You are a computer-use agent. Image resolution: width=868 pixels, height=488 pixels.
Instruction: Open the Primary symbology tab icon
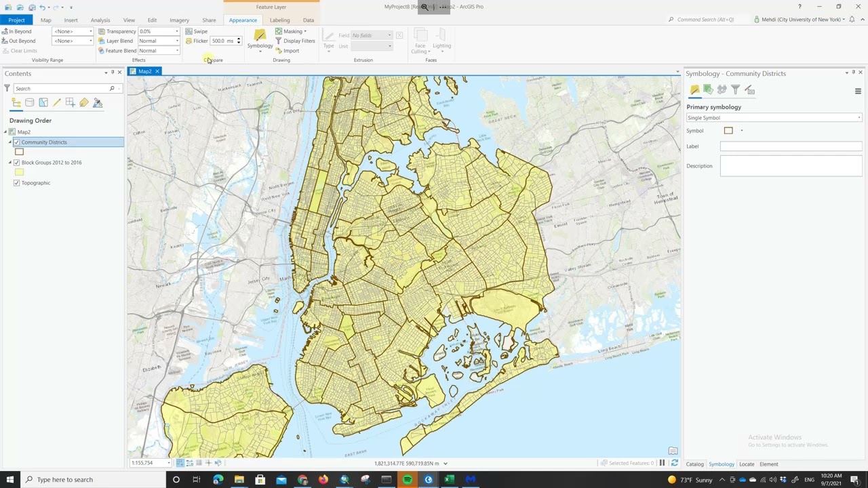coord(694,89)
